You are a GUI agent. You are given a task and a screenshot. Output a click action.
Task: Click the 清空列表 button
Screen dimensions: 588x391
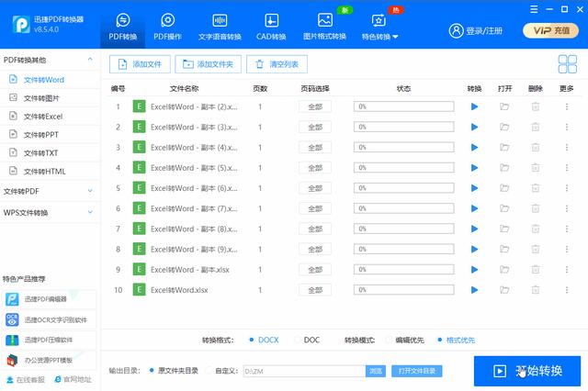click(277, 64)
